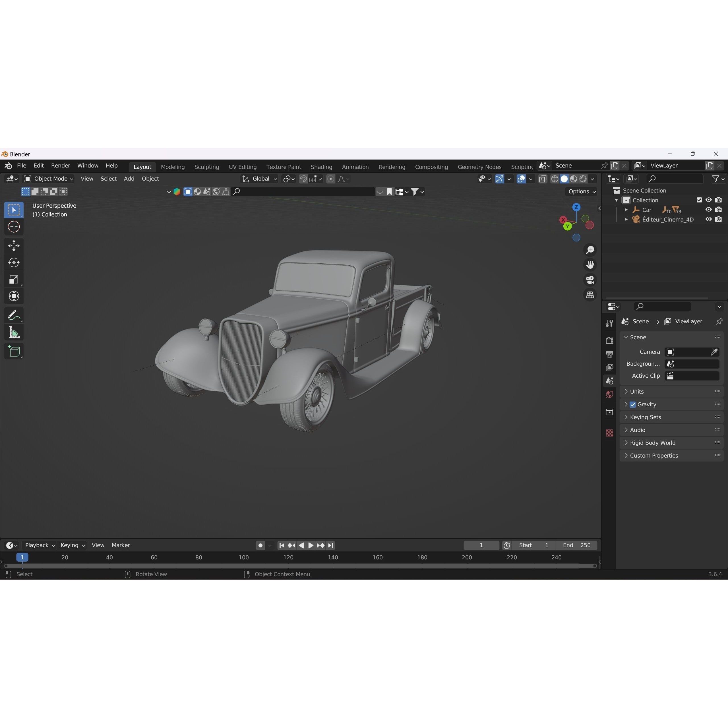This screenshot has height=728, width=728.
Task: Open the World Properties tab
Action: (x=609, y=394)
